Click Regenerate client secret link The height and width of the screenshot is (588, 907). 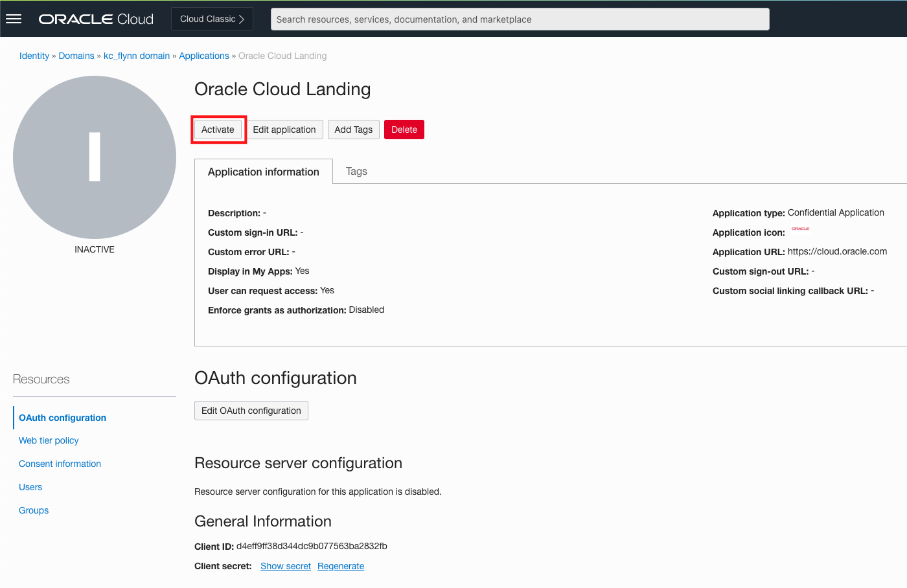click(x=340, y=566)
